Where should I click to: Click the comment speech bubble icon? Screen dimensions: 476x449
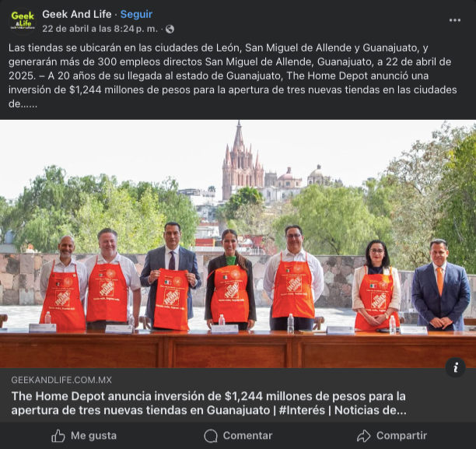(211, 436)
